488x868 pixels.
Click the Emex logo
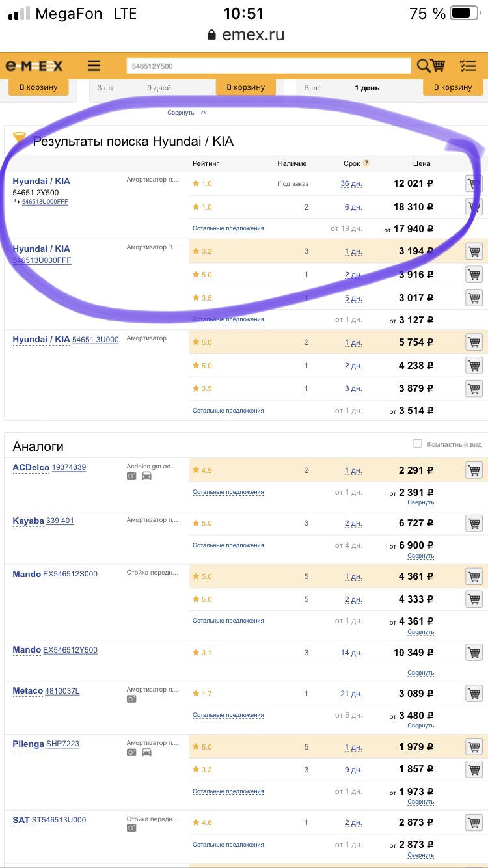pyautogui.click(x=34, y=66)
